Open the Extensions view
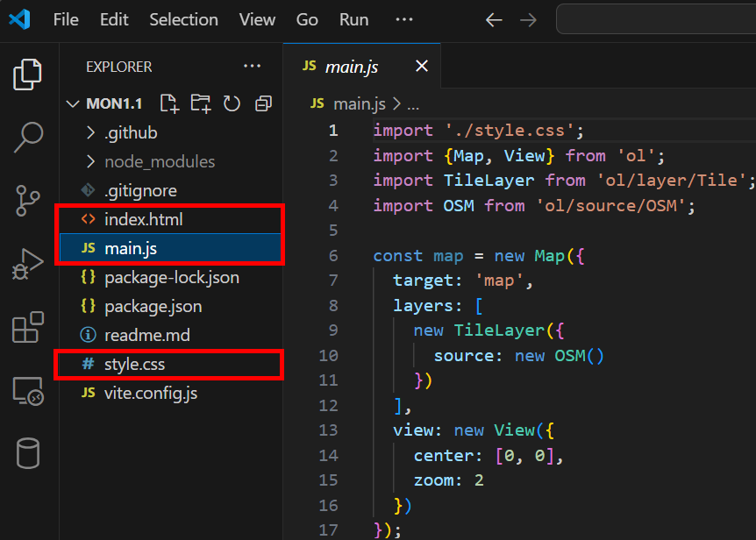Image resolution: width=756 pixels, height=540 pixels. click(x=27, y=327)
